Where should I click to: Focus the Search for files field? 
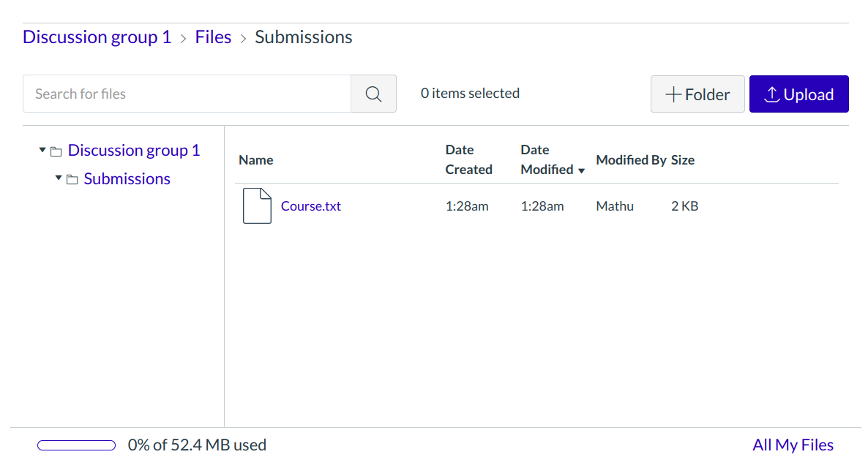point(187,94)
